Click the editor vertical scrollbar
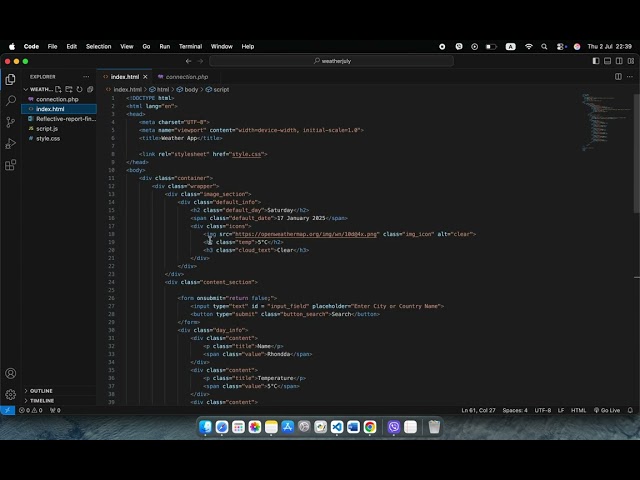 coord(636,153)
